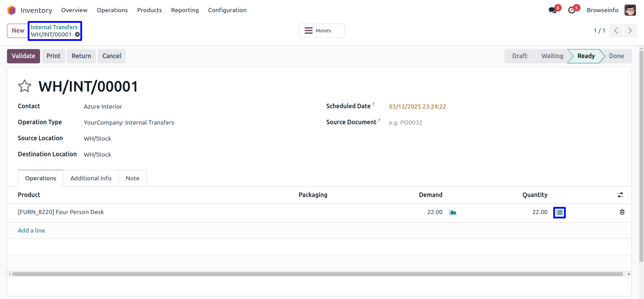Click the Browseinfo user avatar

(630, 10)
